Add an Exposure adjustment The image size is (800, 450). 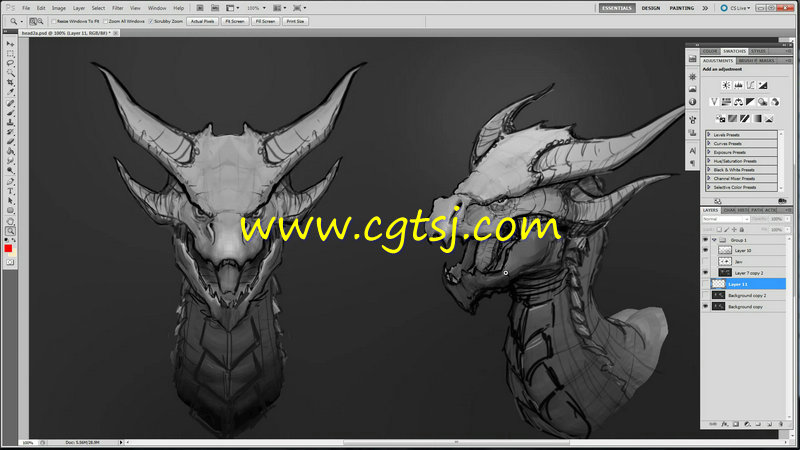click(x=763, y=85)
